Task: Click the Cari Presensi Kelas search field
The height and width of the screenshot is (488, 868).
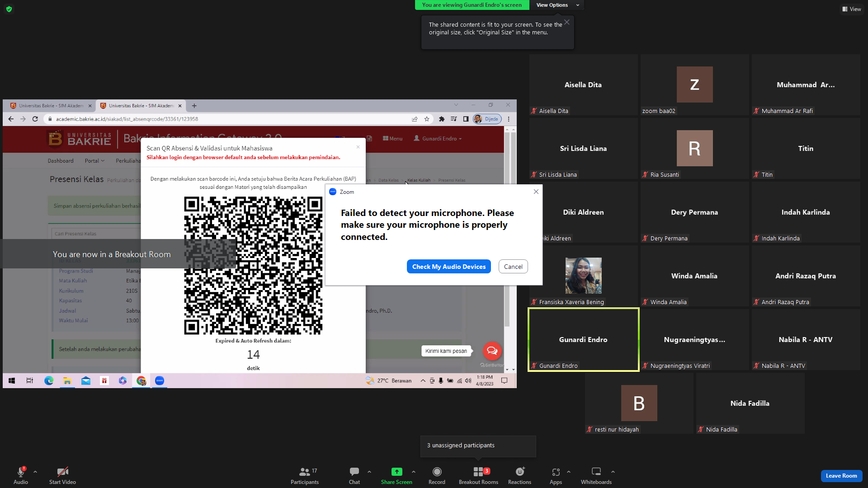Action: coord(96,234)
